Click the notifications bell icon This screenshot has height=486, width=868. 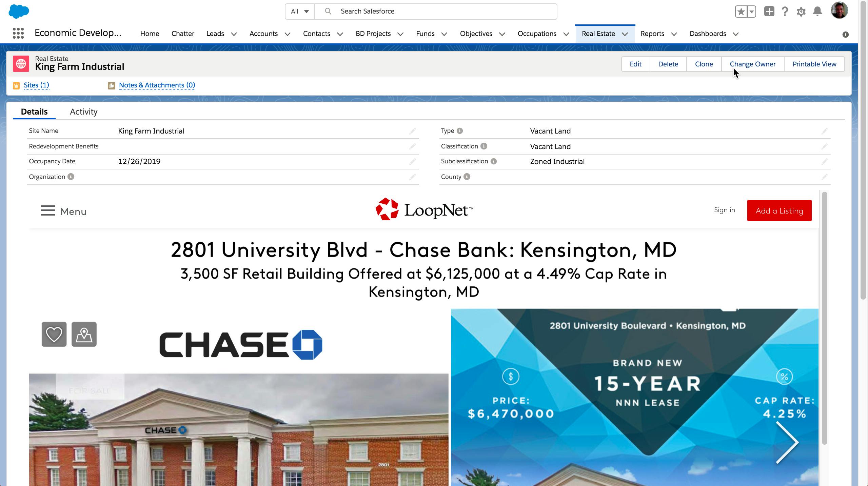[x=817, y=12]
